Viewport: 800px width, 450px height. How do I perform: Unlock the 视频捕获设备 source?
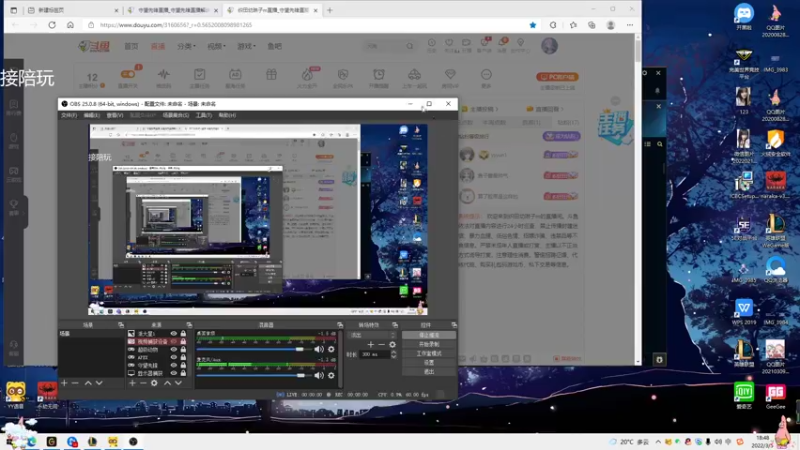coord(183,341)
